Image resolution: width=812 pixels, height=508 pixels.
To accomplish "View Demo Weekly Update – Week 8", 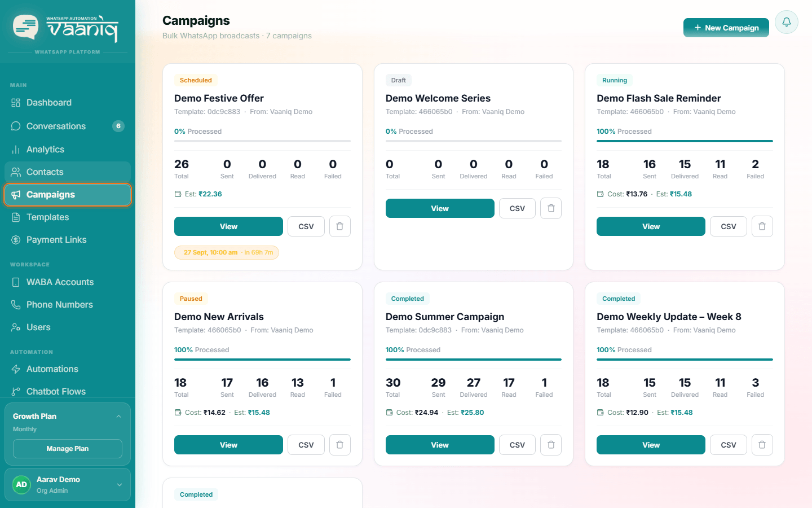I will [x=651, y=445].
